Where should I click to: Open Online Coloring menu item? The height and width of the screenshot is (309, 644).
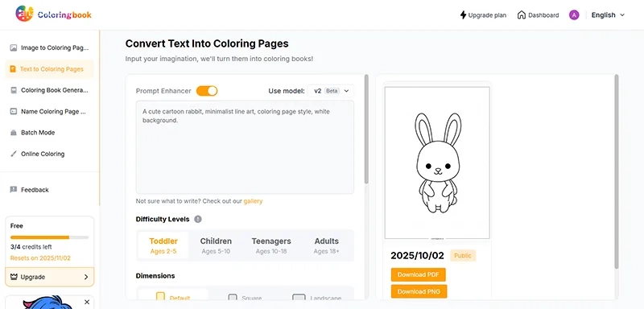pyautogui.click(x=50, y=154)
